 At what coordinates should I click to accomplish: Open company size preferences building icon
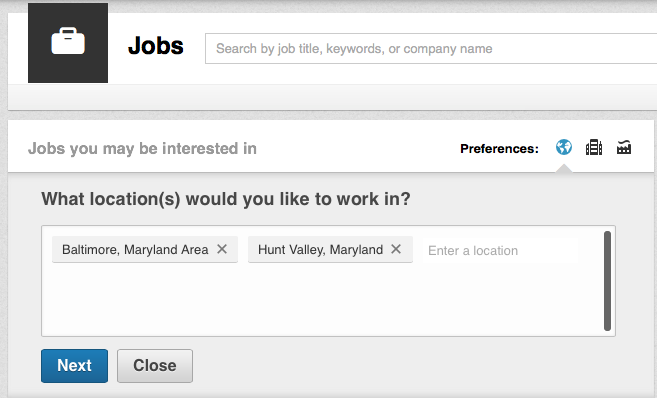coord(594,147)
